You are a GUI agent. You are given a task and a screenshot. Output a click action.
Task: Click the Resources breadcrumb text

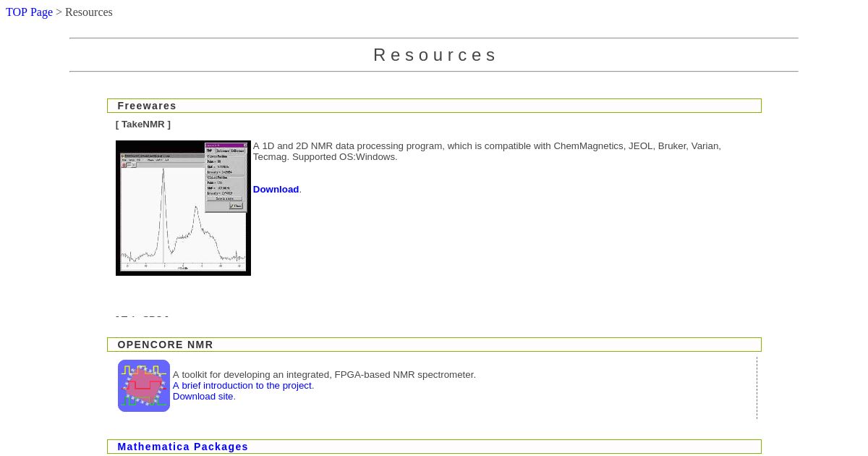tap(89, 12)
